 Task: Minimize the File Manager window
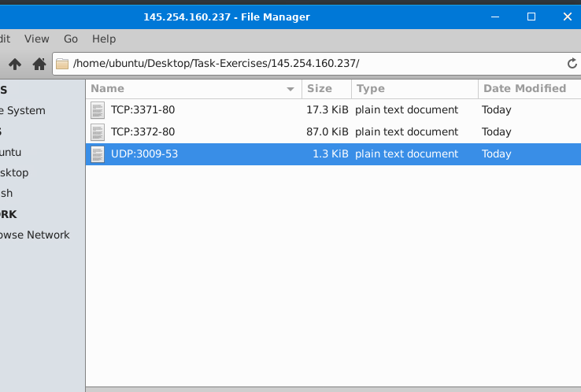coord(495,17)
